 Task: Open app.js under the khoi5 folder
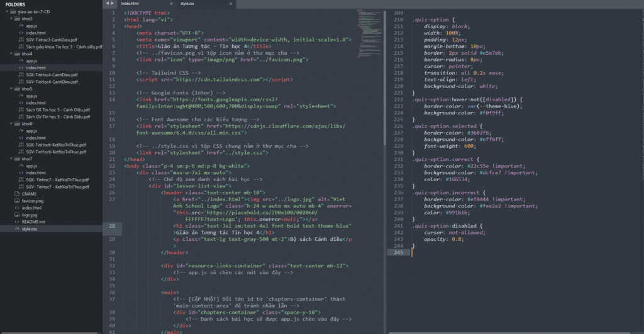click(x=31, y=96)
